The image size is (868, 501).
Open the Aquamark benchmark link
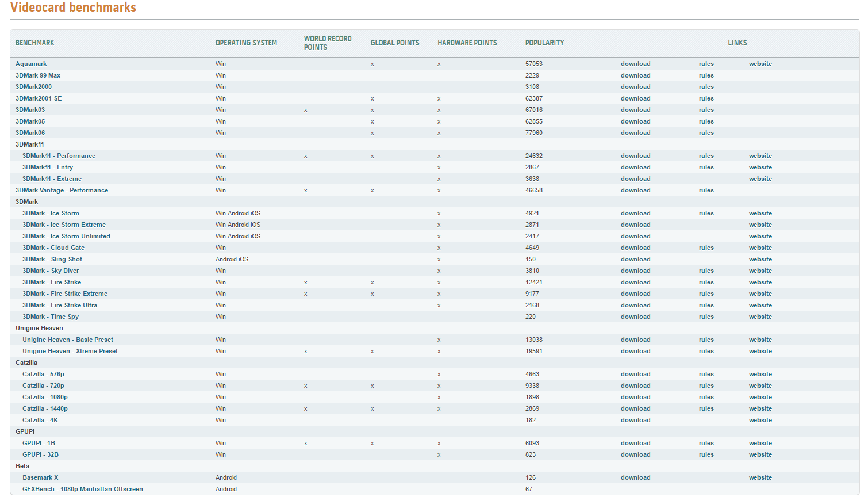[x=31, y=64]
